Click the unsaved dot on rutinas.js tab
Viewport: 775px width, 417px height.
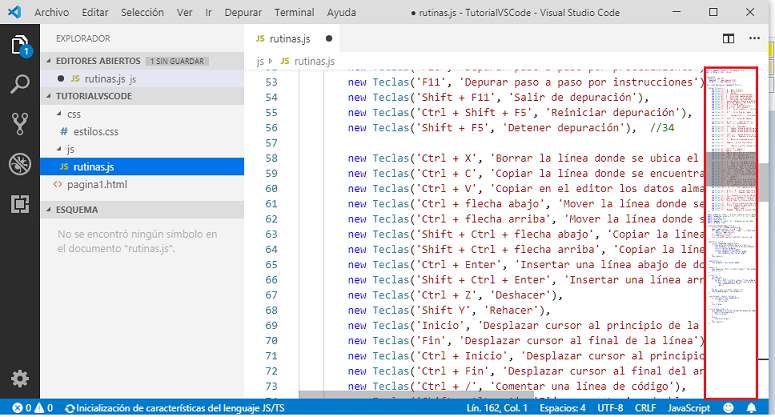click(x=329, y=39)
